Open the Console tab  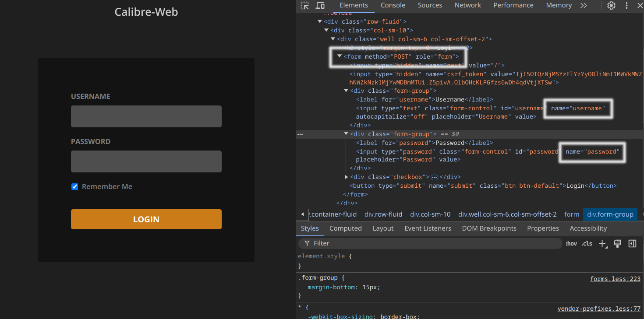coord(393,5)
